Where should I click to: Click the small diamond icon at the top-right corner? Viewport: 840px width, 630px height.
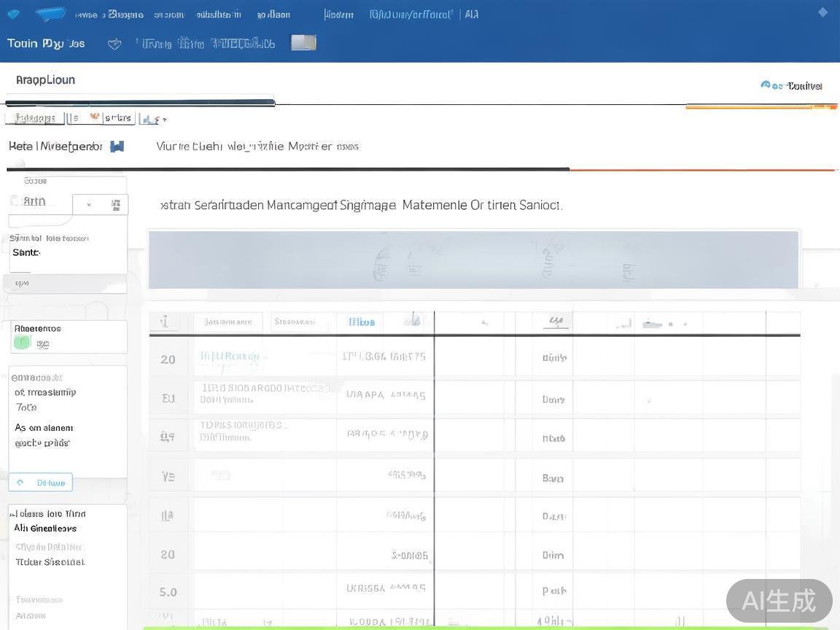point(823,12)
